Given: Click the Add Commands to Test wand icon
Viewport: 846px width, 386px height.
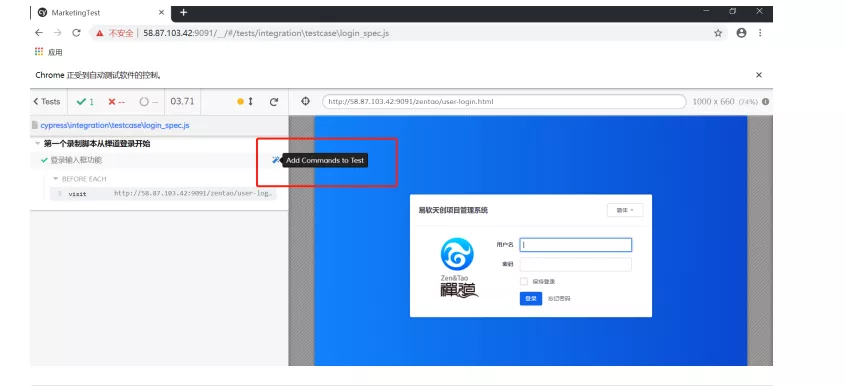Looking at the screenshot, I should (276, 160).
